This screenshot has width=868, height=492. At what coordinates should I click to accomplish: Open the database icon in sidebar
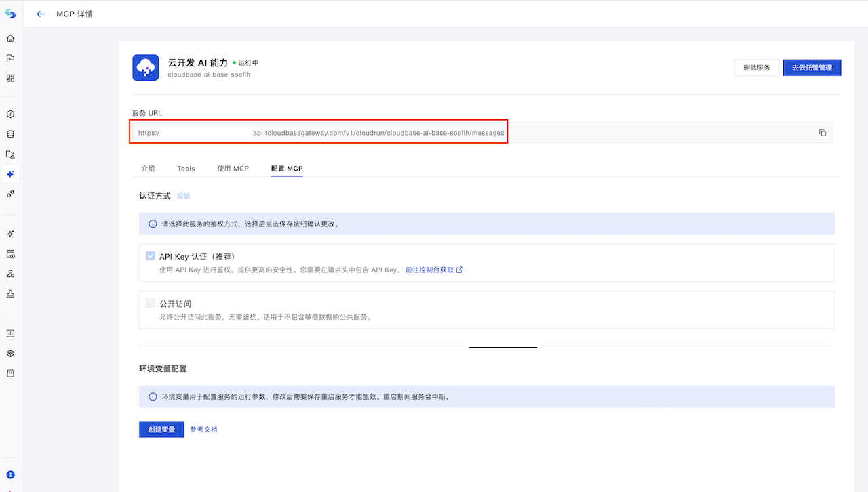pyautogui.click(x=10, y=134)
